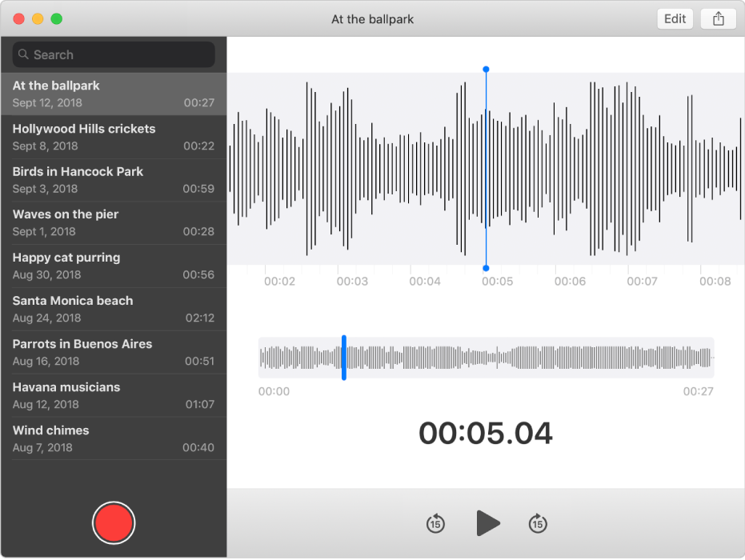Viewport: 745px width, 560px height.
Task: Choose the Waves on the pier recording
Action: point(114,223)
